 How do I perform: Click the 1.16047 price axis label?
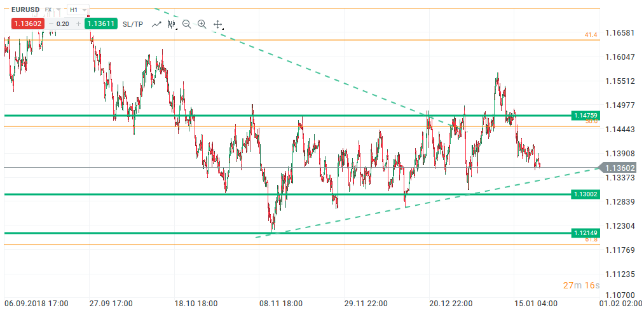point(621,57)
